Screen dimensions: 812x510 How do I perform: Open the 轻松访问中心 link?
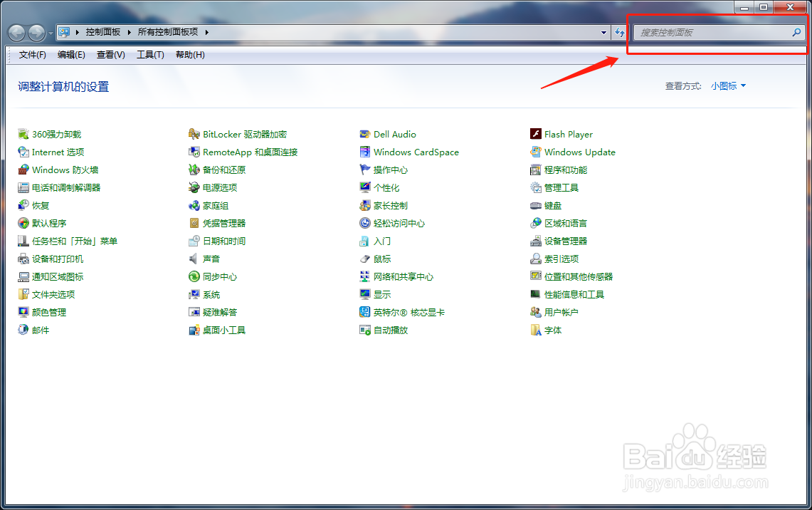point(399,224)
